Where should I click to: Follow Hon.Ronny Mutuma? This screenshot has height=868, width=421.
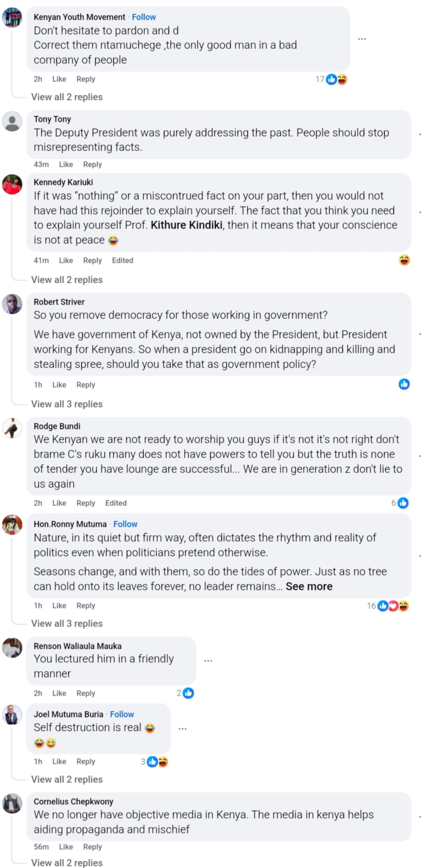coord(125,524)
